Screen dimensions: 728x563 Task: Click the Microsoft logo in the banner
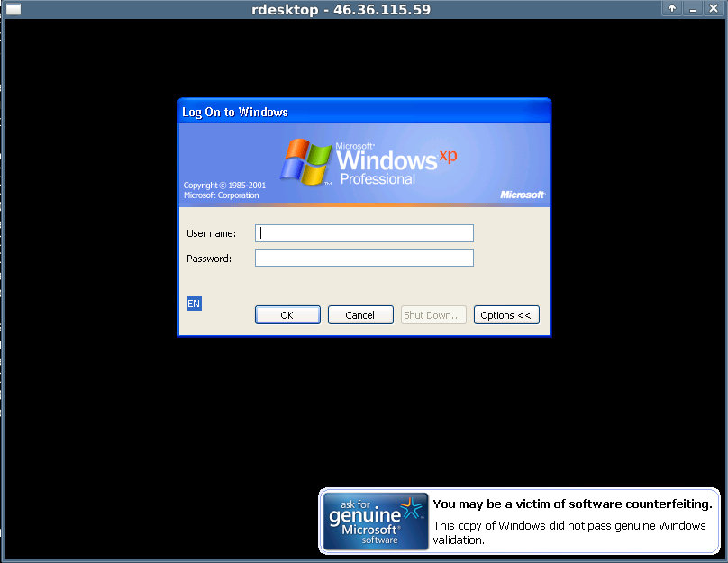pyautogui.click(x=522, y=195)
